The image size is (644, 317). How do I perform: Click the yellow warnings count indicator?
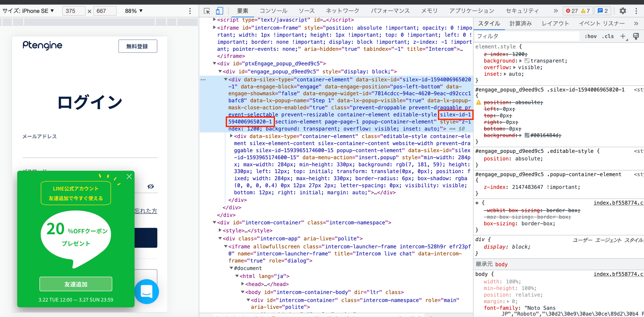(x=585, y=11)
